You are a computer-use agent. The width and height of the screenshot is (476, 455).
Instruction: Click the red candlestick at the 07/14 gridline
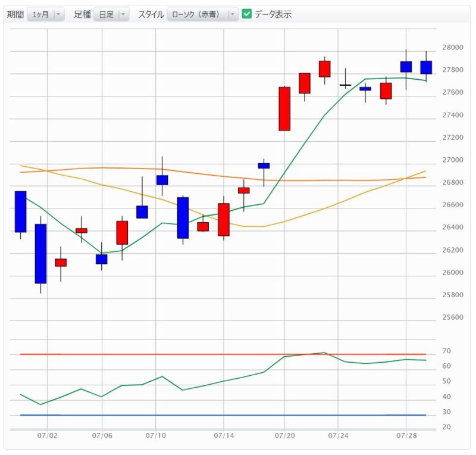224,220
